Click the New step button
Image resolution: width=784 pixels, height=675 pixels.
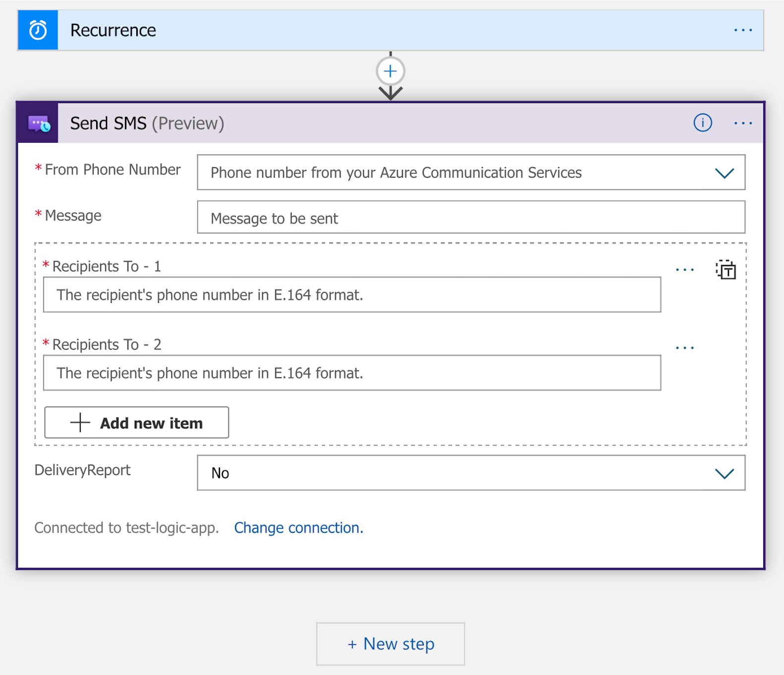(x=391, y=644)
